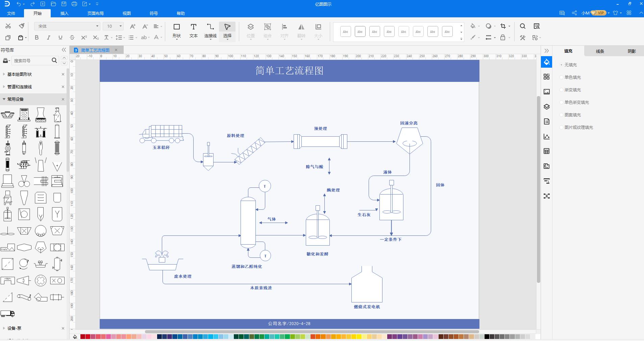
Task: Click the bold formatting button
Action: point(37,38)
